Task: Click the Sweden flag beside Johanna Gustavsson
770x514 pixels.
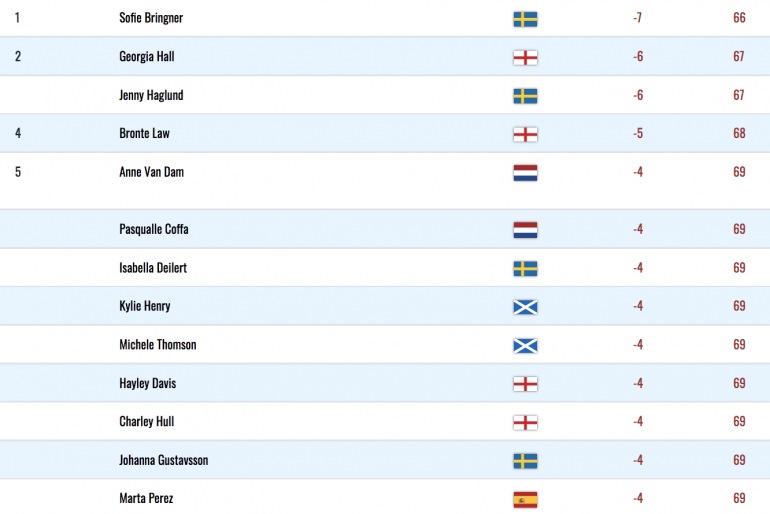Action: pos(525,461)
